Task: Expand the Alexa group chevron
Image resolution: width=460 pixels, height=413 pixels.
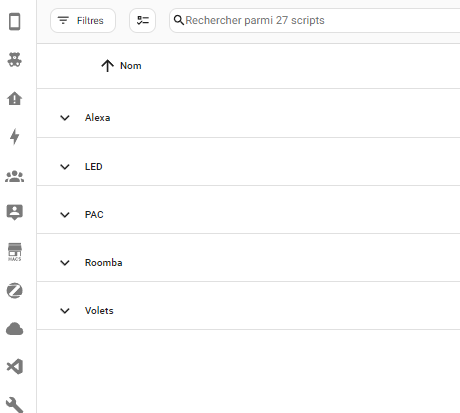Action: tap(65, 118)
